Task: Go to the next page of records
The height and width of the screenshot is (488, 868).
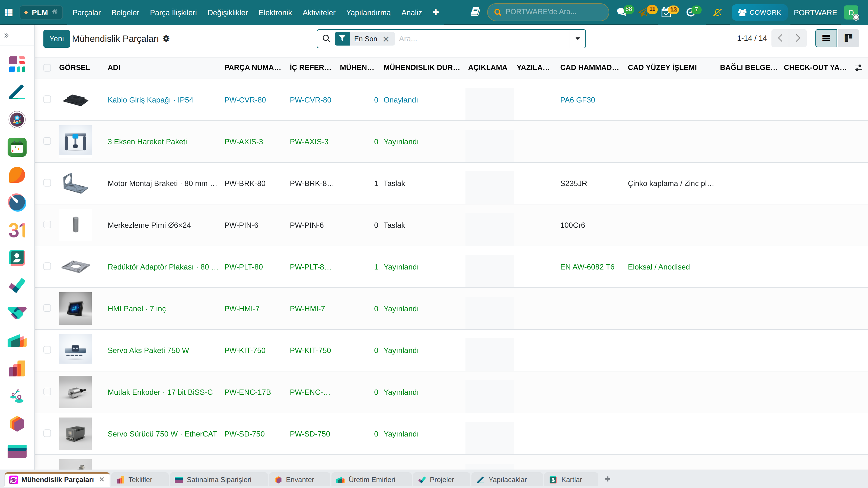Action: point(797,38)
